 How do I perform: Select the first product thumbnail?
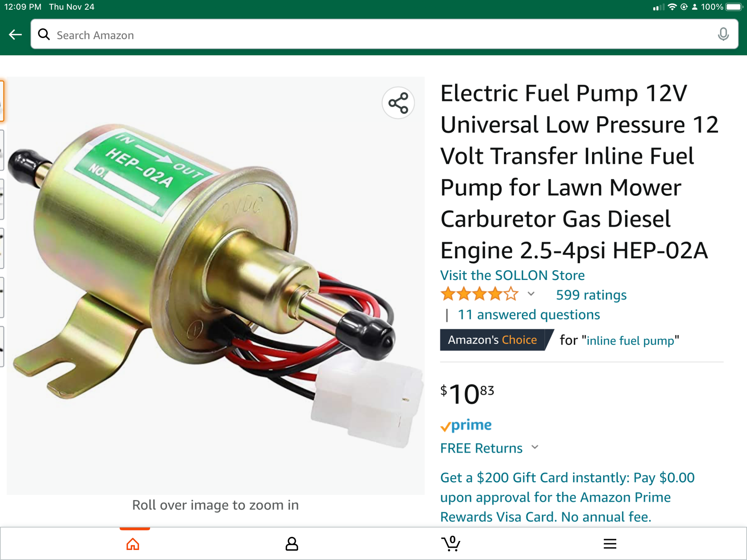[2, 101]
